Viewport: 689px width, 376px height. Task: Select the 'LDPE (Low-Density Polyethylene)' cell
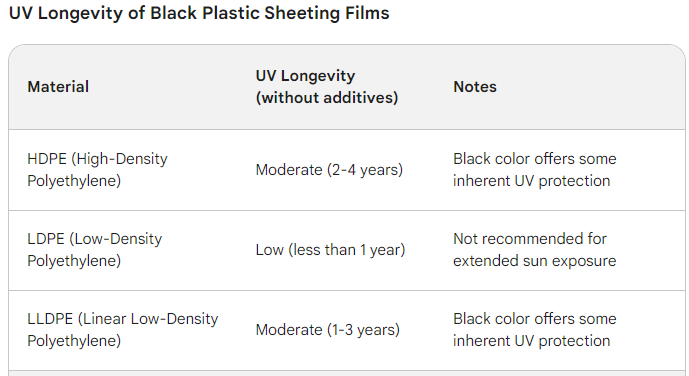pos(94,249)
